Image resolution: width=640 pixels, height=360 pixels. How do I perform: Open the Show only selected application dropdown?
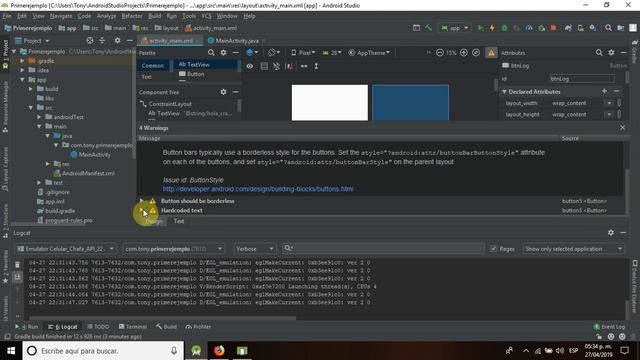tap(573, 249)
